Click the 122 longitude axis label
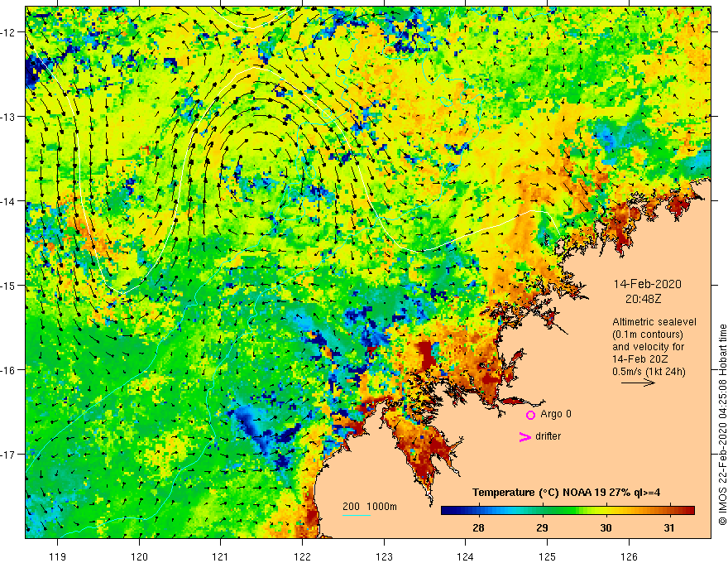728x563 pixels. tap(302, 556)
